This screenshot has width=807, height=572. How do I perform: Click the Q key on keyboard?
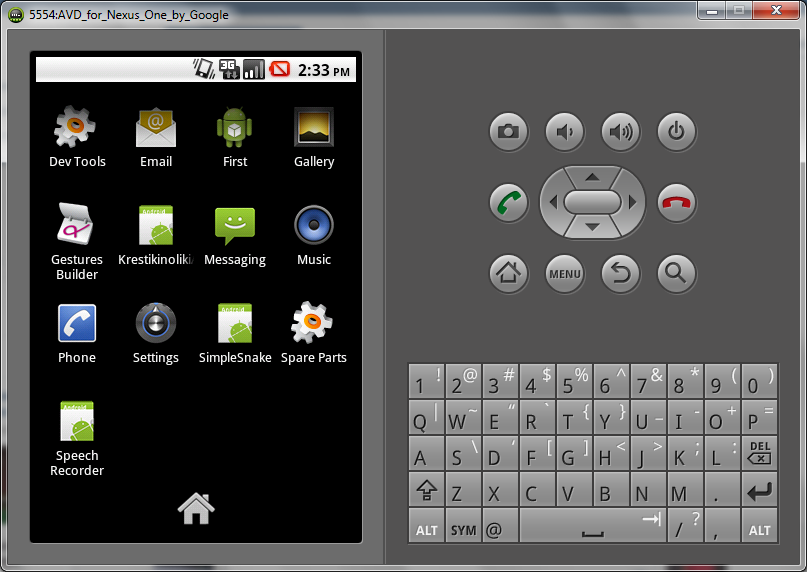(426, 418)
